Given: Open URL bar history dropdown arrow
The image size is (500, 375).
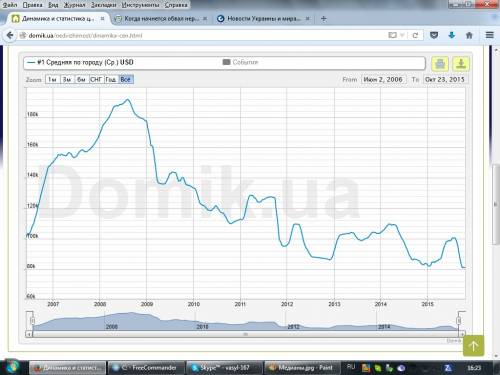Looking at the screenshot, I should pyautogui.click(x=402, y=35).
